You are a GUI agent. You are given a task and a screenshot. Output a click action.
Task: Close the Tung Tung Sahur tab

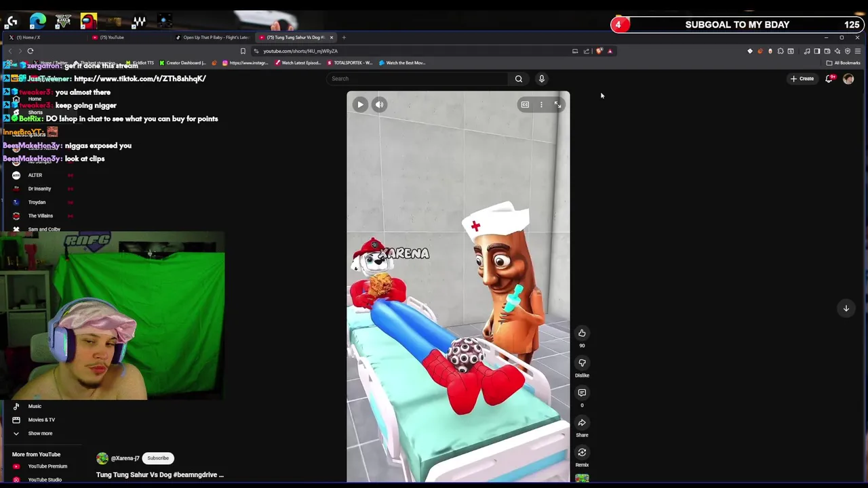coord(332,37)
